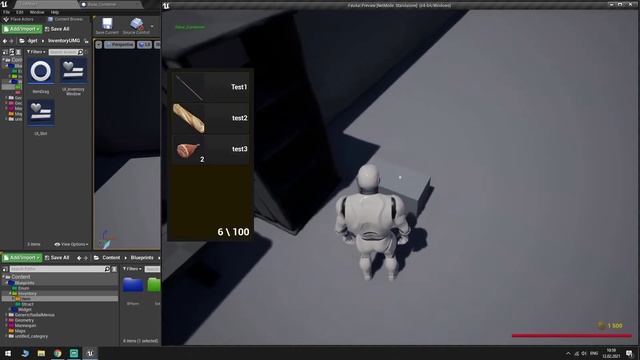Click the Content breadcrumb in lower browser
Screen dimensions: 640x360
pyautogui.click(x=111, y=258)
